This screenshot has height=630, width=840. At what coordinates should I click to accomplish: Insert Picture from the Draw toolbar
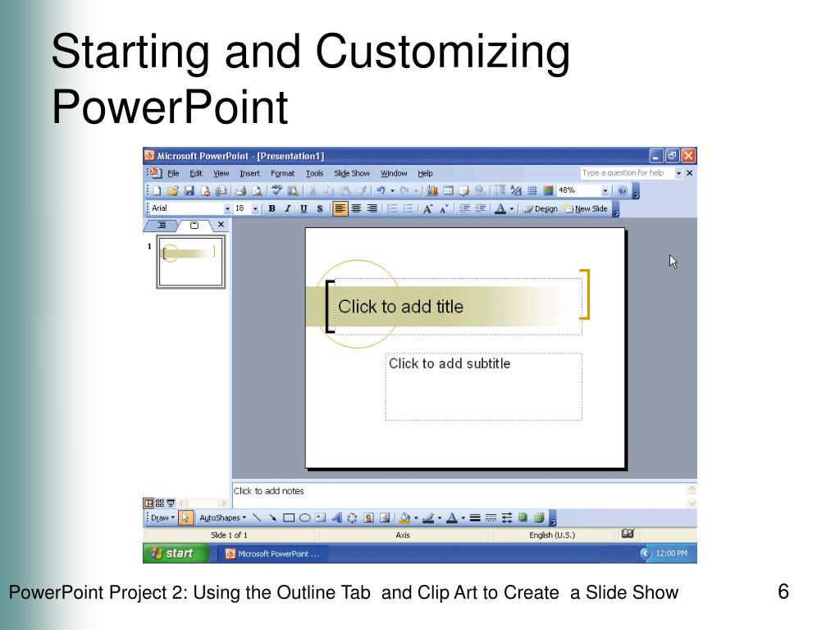[385, 518]
